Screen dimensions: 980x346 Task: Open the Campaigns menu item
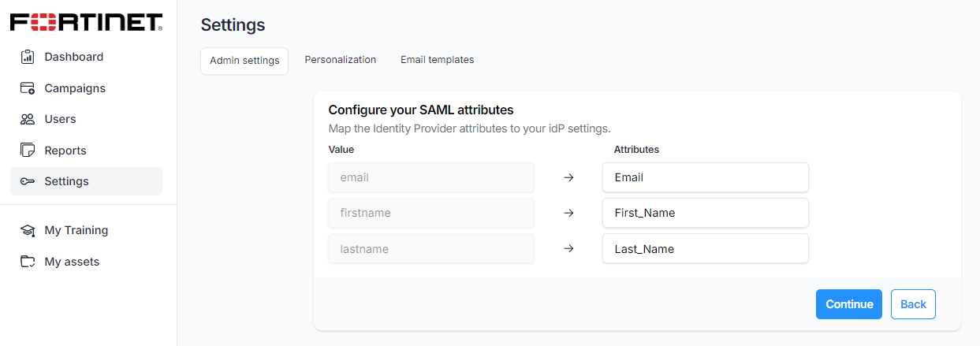coord(75,88)
